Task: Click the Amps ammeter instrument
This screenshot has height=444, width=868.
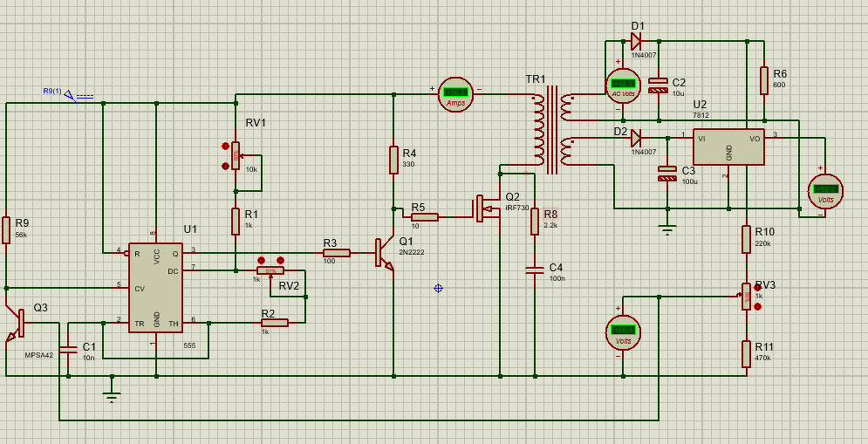Action: point(455,94)
